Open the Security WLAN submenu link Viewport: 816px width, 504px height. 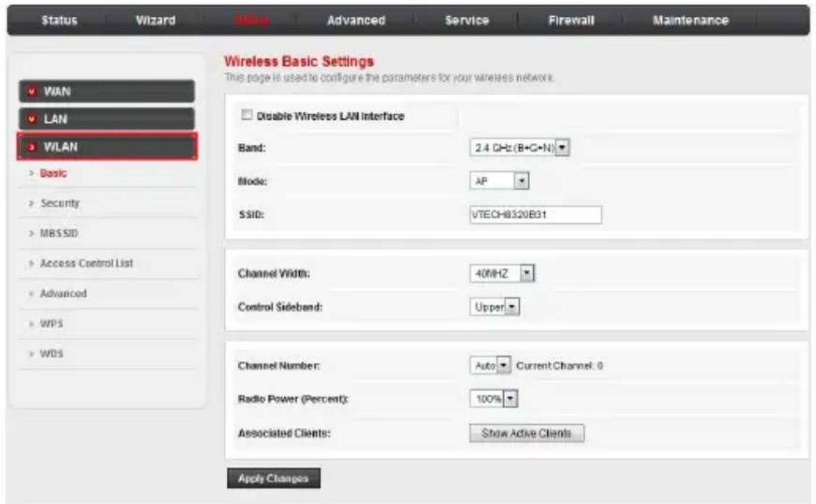pyautogui.click(x=60, y=204)
